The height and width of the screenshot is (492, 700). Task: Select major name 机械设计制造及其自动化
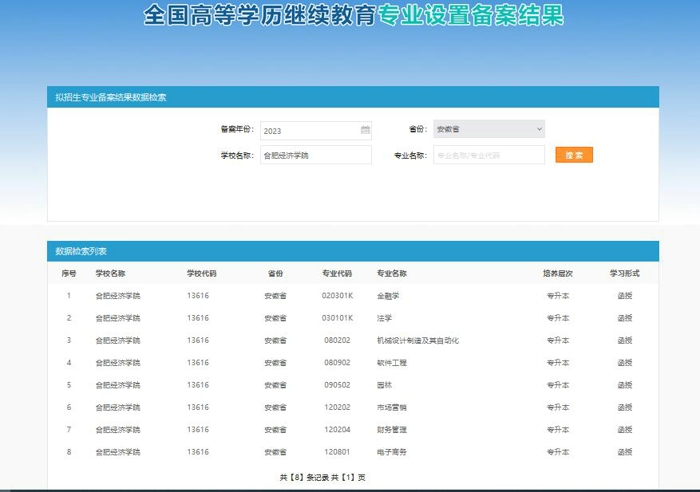coord(418,340)
